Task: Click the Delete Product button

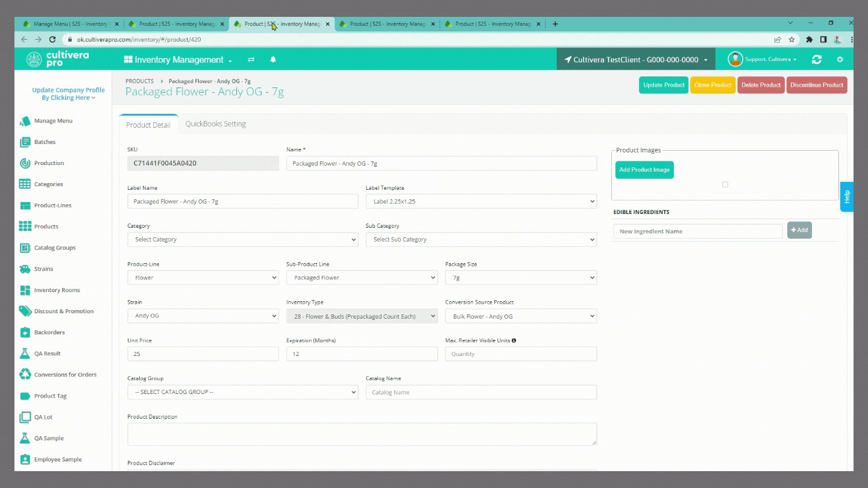Action: (x=761, y=85)
